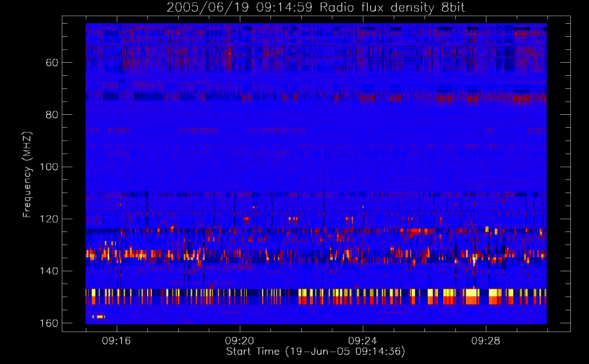Select the 160 frequency tick label
Viewport: 589px width, 364px height.
click(x=49, y=323)
